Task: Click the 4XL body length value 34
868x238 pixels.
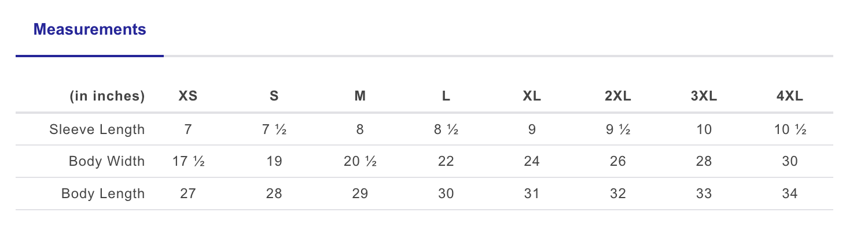Action: tap(790, 194)
